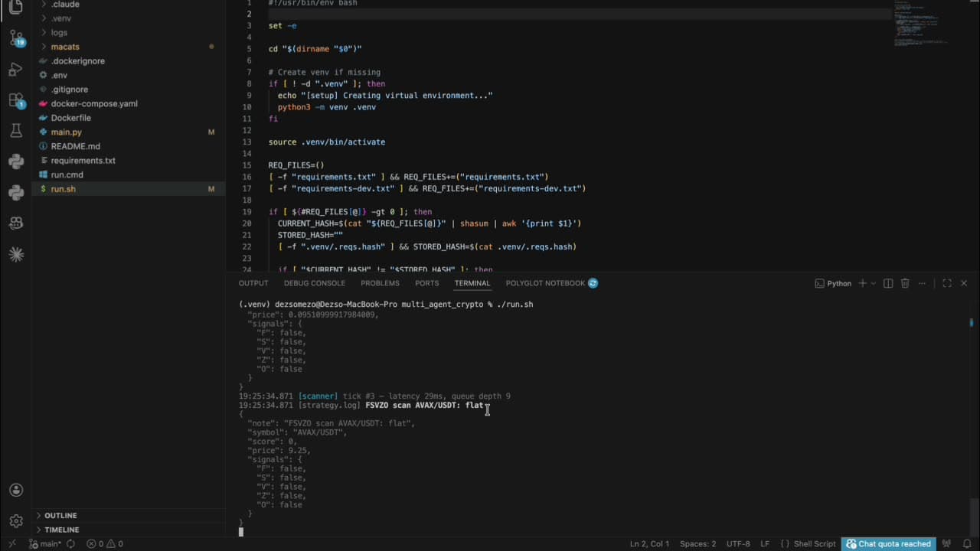Click the remote window icon in status bar
980x551 pixels.
coord(11,544)
